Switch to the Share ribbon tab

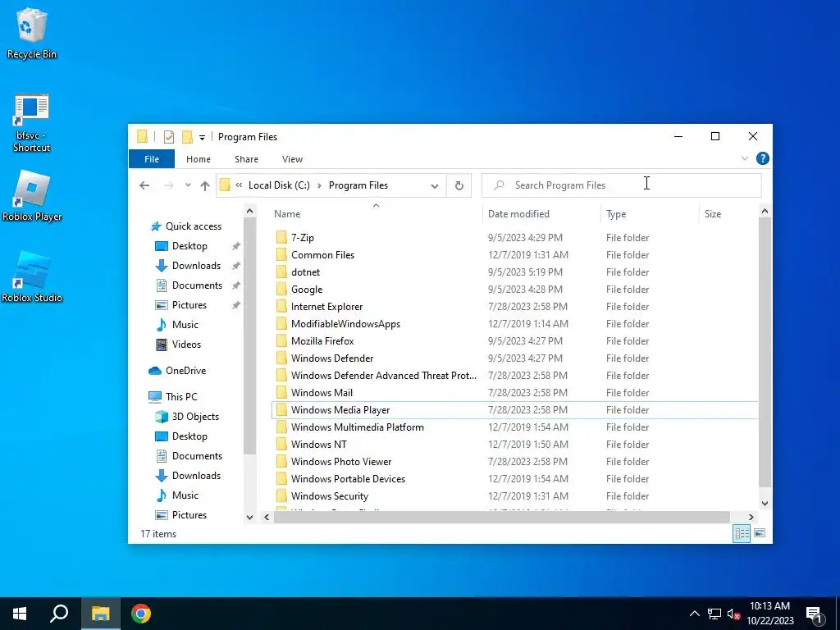(x=246, y=159)
